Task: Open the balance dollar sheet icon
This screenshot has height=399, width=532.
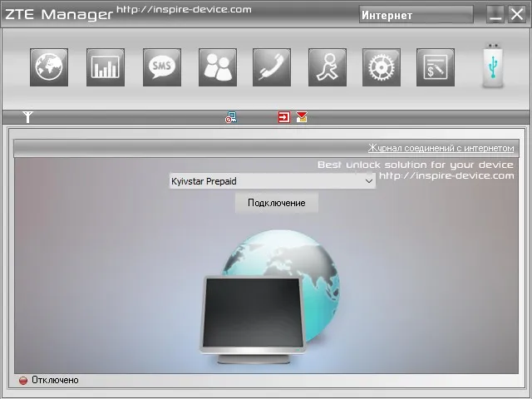Action: (x=436, y=67)
